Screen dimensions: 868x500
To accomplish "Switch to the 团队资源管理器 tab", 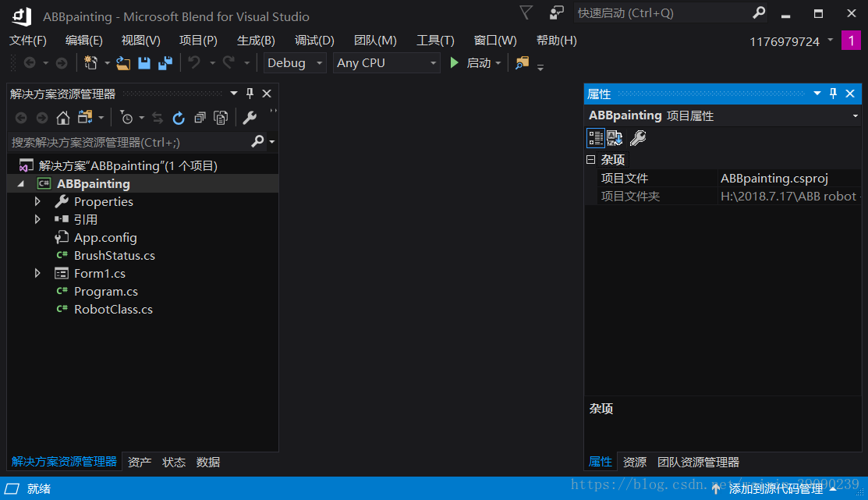I will [x=698, y=462].
